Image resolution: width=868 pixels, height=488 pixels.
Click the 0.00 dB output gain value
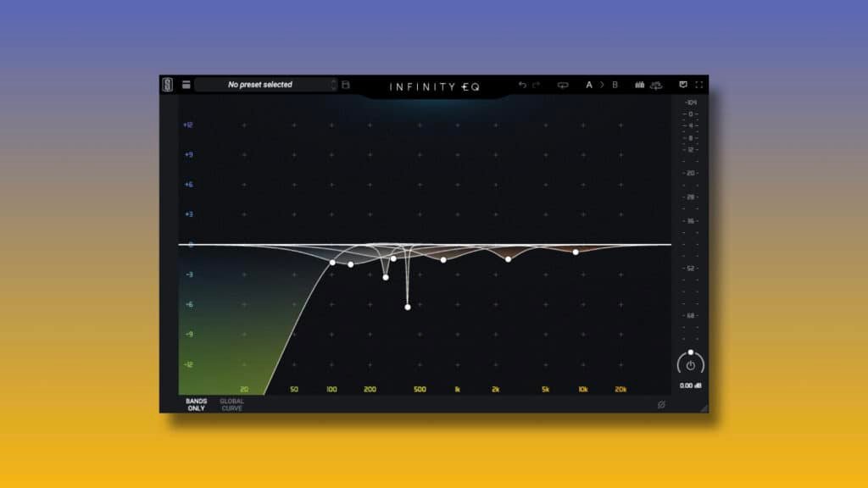click(x=690, y=385)
